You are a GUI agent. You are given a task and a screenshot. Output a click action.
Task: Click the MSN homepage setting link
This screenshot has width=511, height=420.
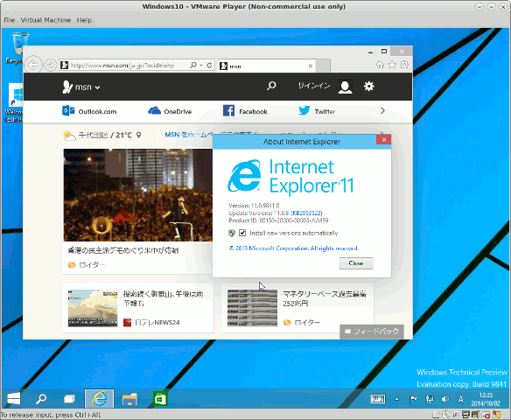(211, 135)
